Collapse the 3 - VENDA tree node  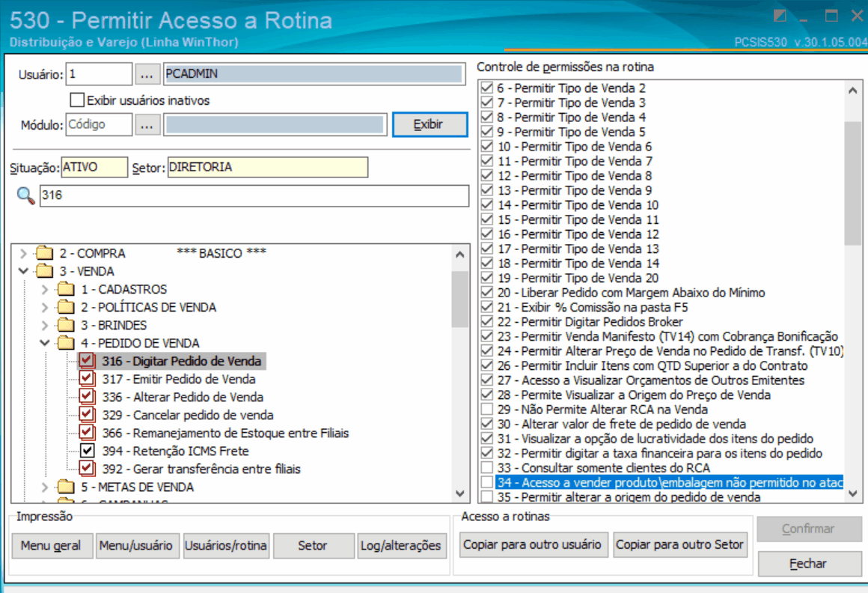pos(23,271)
